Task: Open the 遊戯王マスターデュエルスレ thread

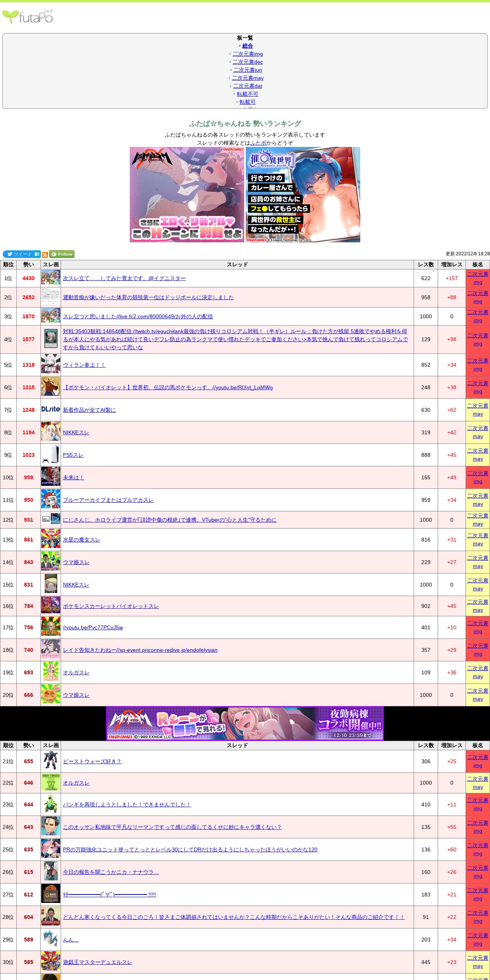Action: (97, 962)
